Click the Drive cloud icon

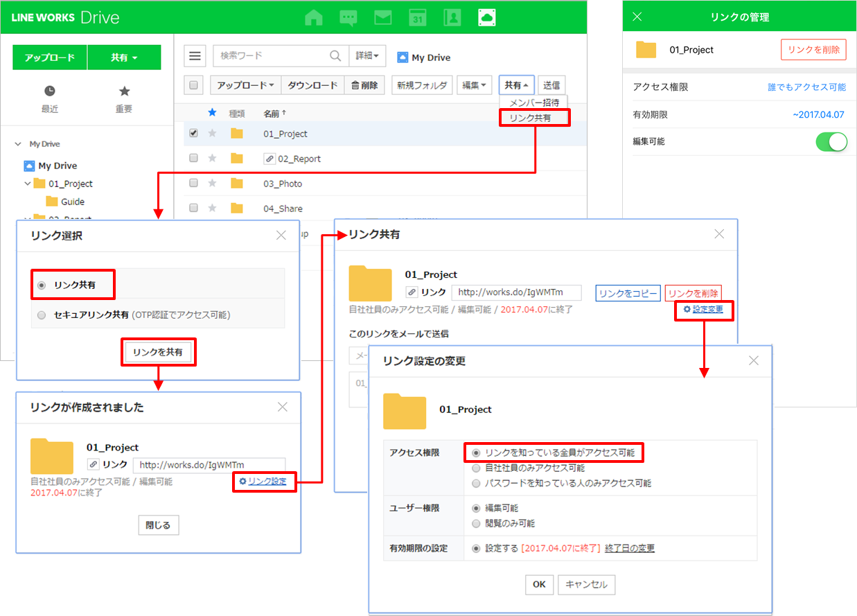tap(487, 17)
